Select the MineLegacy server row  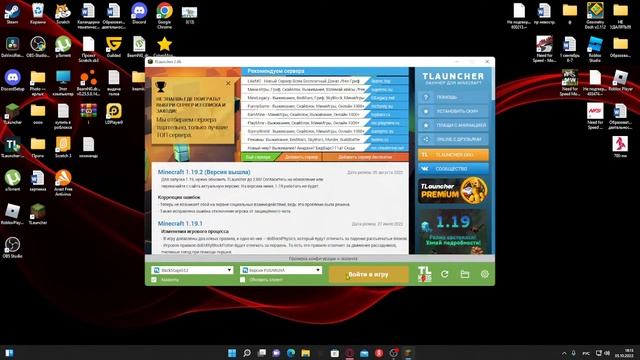[x=324, y=98]
